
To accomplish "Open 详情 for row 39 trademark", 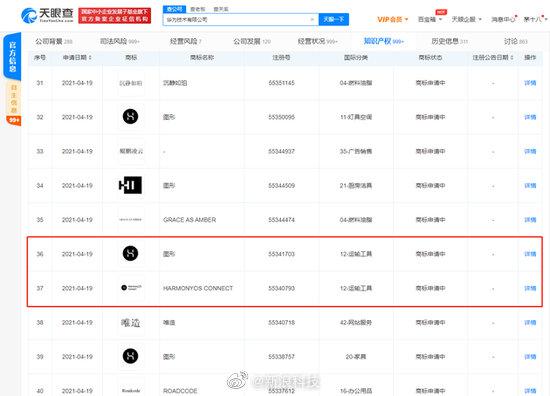I will pos(530,357).
